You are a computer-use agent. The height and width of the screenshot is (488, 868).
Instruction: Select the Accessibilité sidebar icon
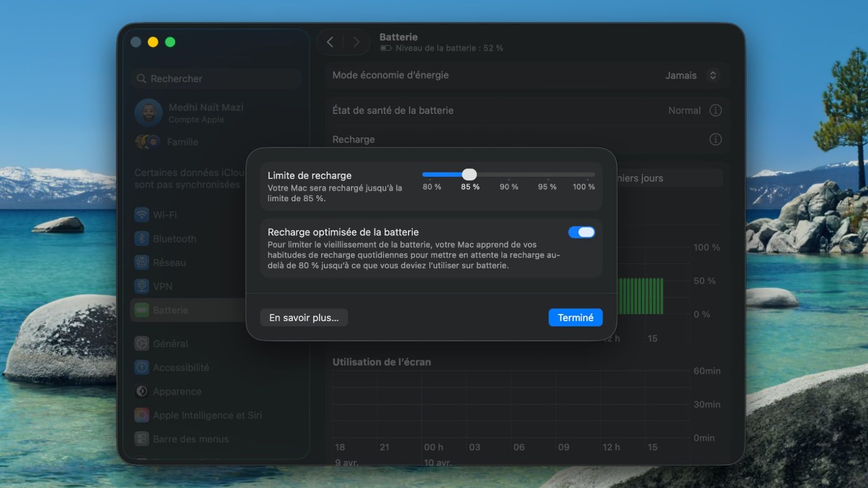(x=142, y=367)
